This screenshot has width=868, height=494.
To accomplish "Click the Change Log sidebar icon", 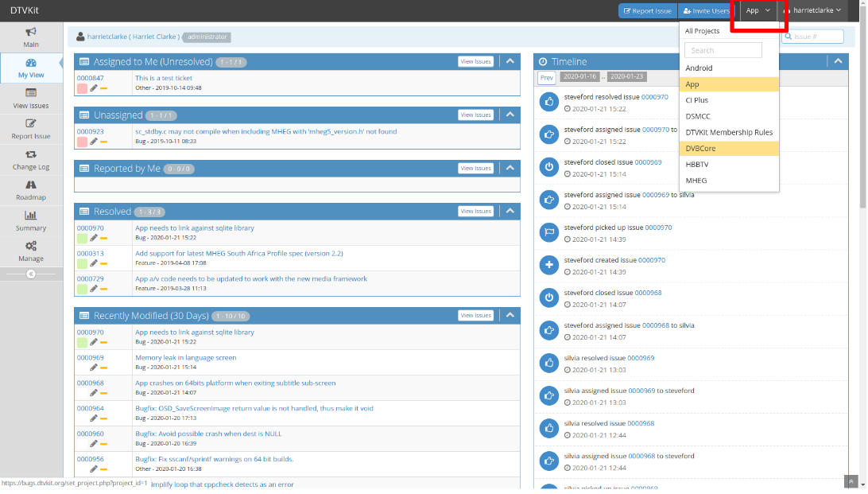I will click(31, 154).
